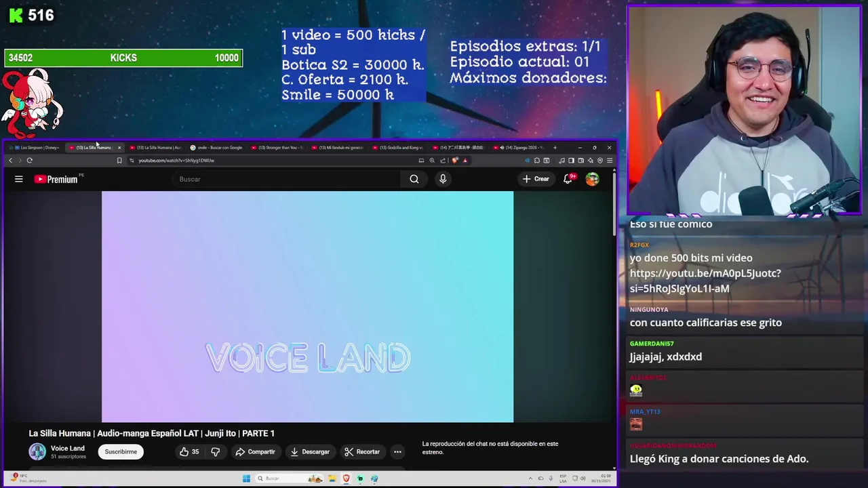This screenshot has height=488, width=868.
Task: Open the browser zoom magnifier icon
Action: (x=432, y=161)
